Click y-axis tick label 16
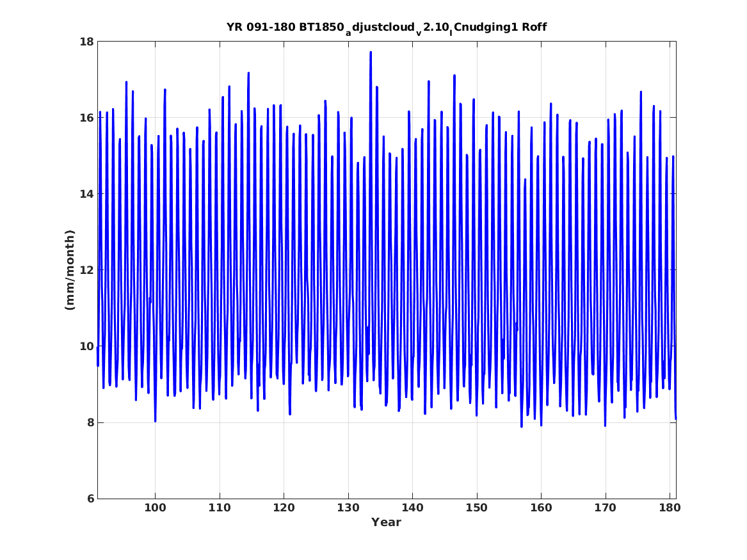This screenshot has width=747, height=560. pyautogui.click(x=86, y=118)
